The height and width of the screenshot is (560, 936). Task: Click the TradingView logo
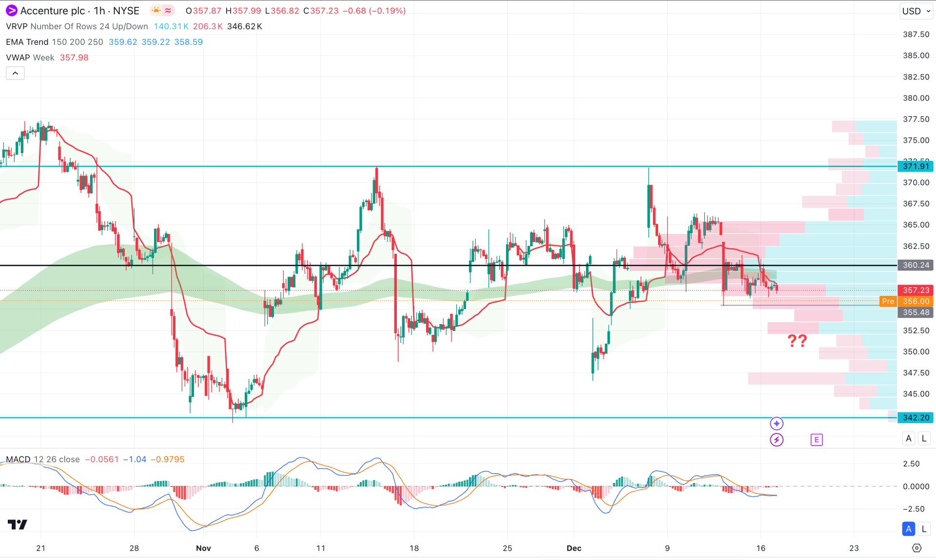tap(18, 524)
